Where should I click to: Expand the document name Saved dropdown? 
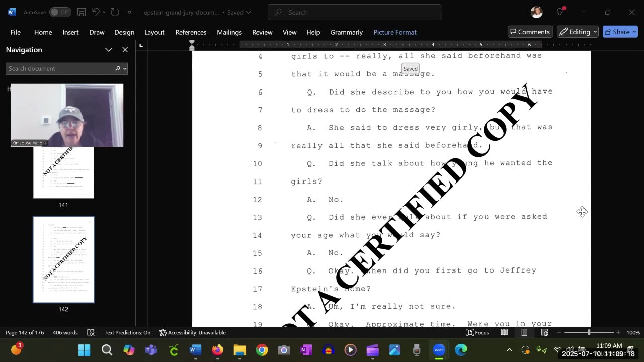(248, 13)
